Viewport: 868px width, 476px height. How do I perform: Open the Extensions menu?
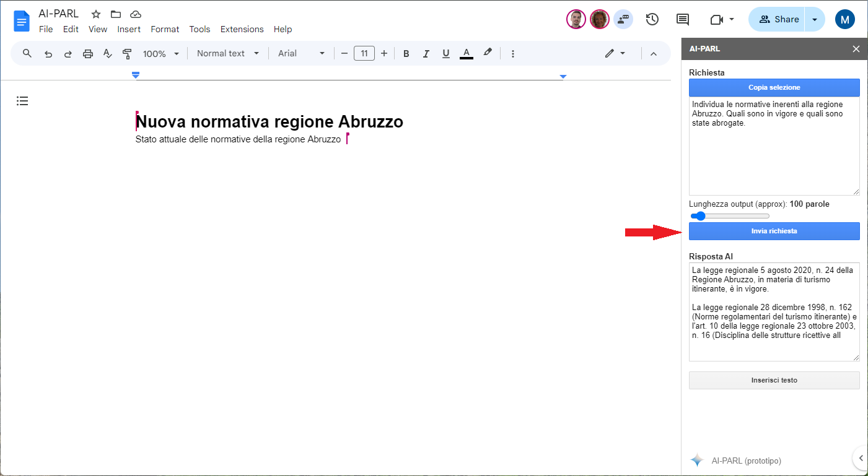[242, 29]
